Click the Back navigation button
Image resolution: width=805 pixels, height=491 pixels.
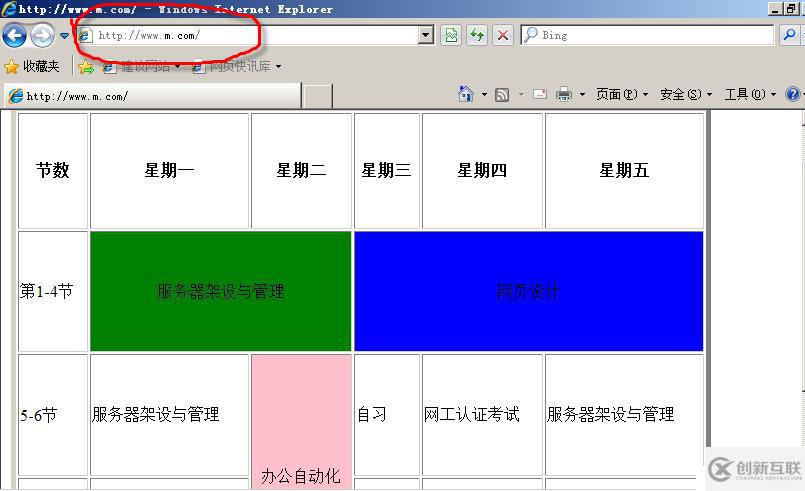[14, 35]
